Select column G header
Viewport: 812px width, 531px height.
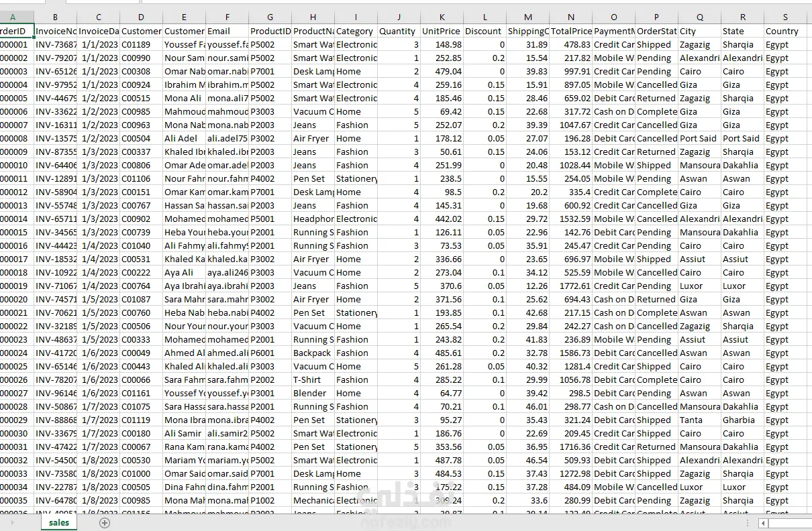(270, 17)
